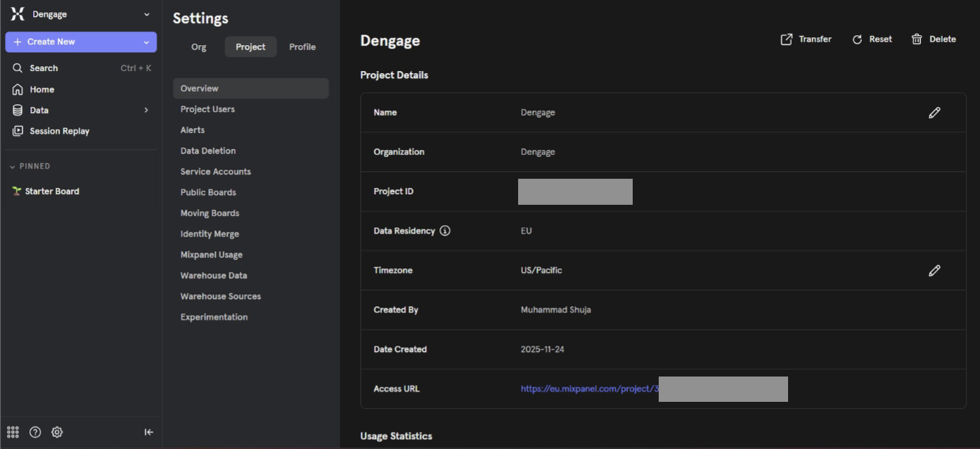
Task: Open Moving Boards settings
Action: [x=209, y=213]
